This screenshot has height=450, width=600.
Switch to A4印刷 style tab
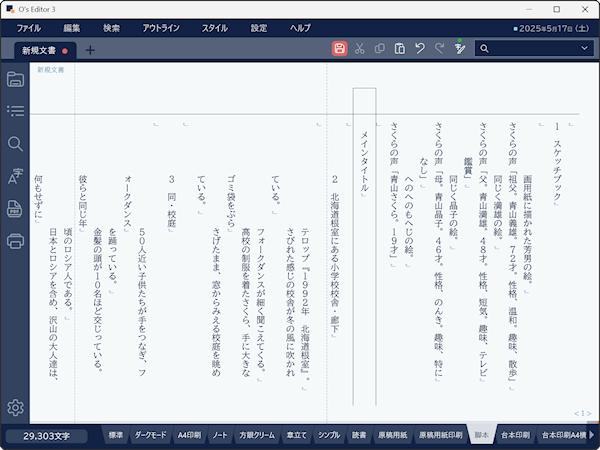pos(189,435)
